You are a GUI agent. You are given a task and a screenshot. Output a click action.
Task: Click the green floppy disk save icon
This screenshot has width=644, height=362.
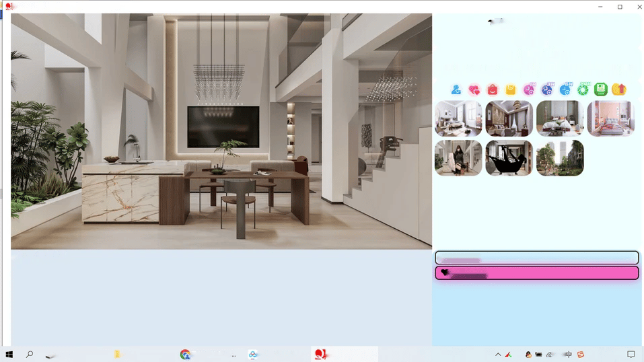pyautogui.click(x=601, y=89)
